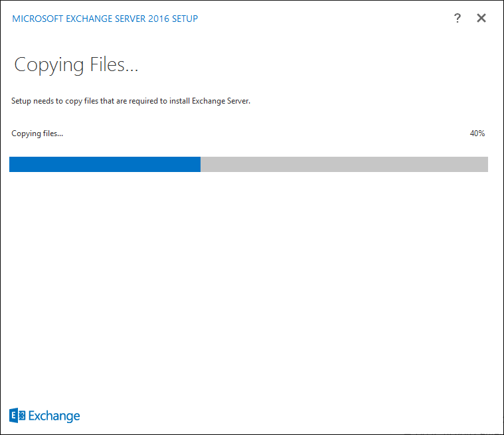Click the 'Copying Files...' heading
The width and height of the screenshot is (504, 435).
click(76, 65)
